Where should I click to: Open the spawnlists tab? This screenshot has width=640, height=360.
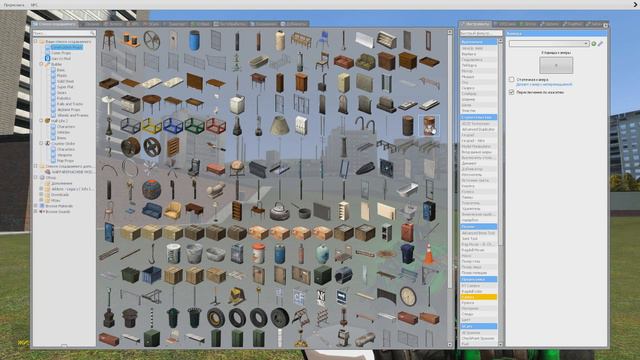[x=55, y=24]
